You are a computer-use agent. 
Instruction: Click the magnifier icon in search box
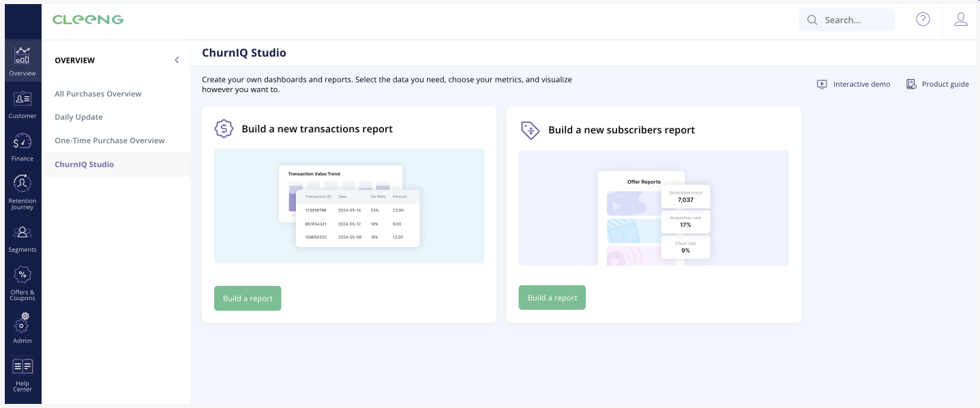[812, 20]
